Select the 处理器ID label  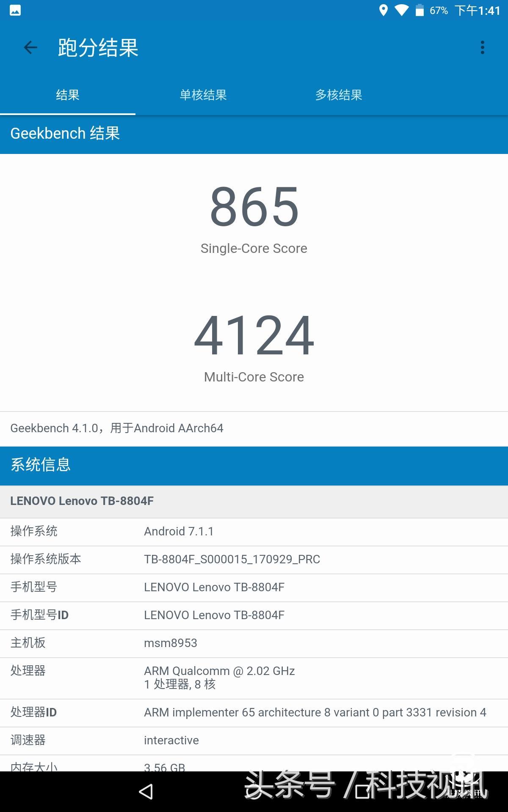click(33, 712)
